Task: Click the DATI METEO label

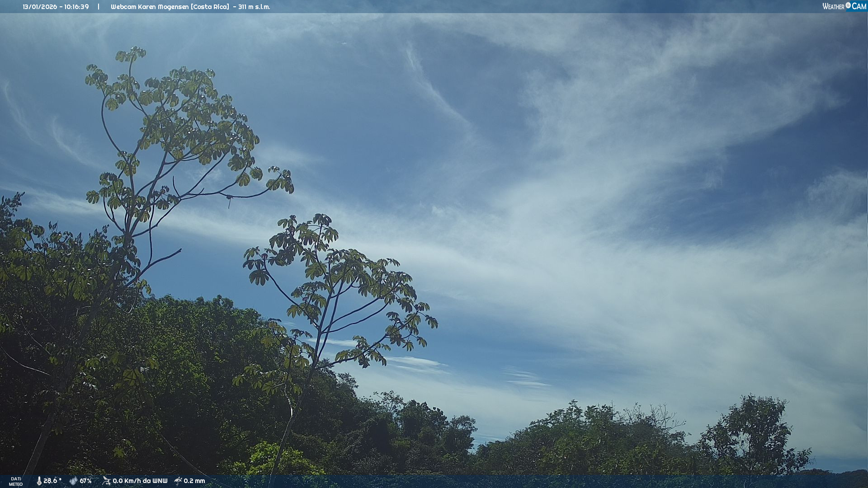Action: [16, 481]
